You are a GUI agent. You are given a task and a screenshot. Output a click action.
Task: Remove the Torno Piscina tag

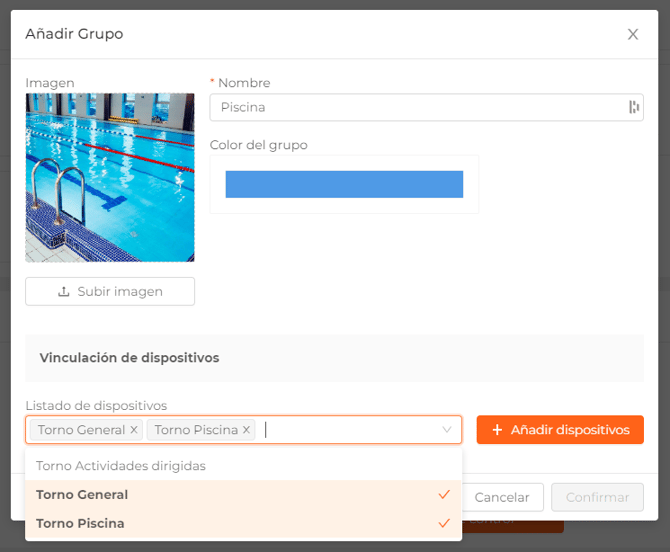pos(246,430)
